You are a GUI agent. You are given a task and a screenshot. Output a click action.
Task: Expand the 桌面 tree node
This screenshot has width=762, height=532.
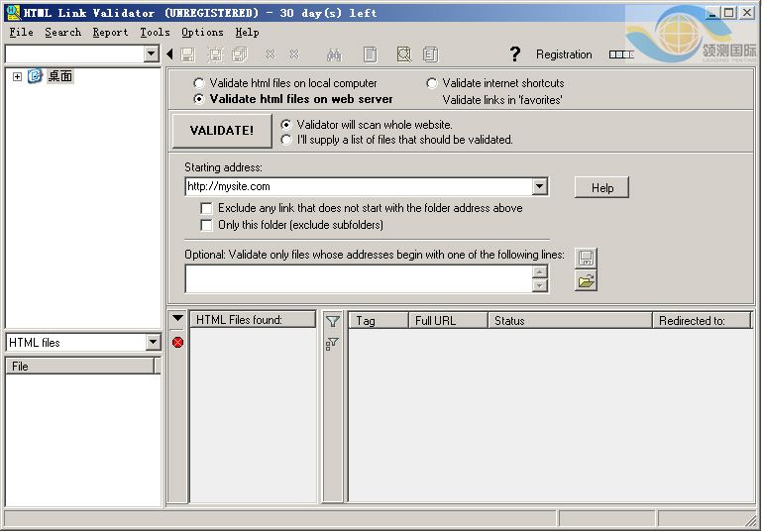click(x=17, y=76)
